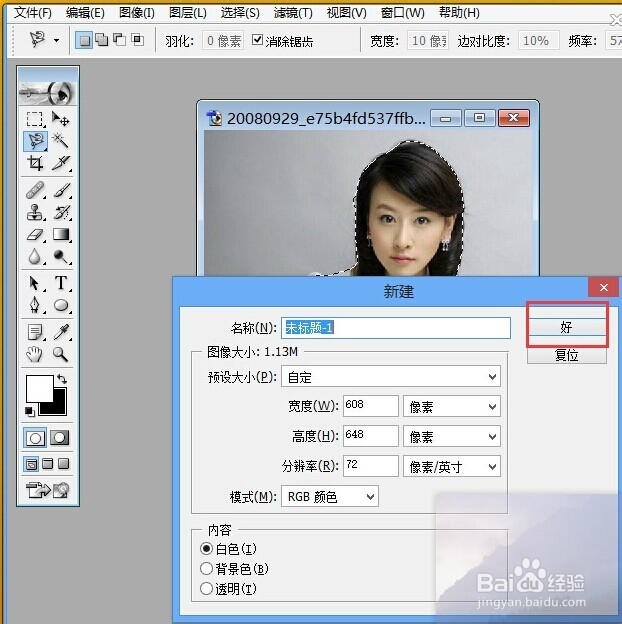The image size is (622, 624).
Task: Select the Eyedropper tool
Action: point(60,332)
